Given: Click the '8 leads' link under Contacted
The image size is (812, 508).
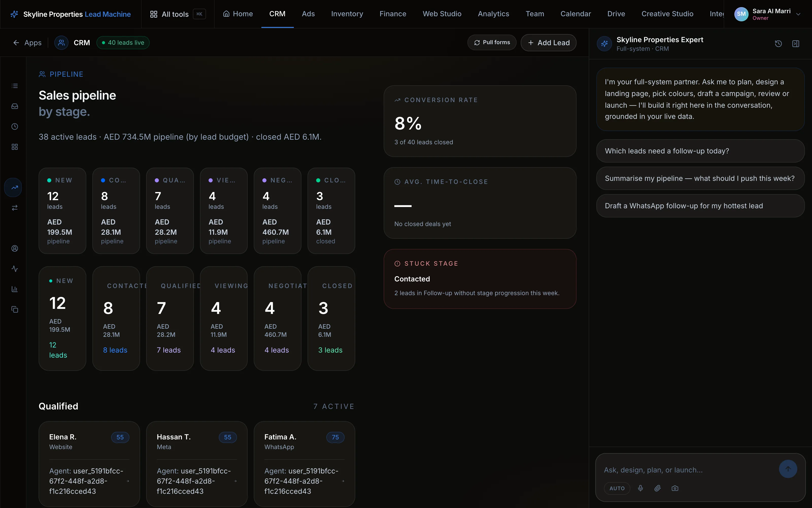Looking at the screenshot, I should coord(115,350).
